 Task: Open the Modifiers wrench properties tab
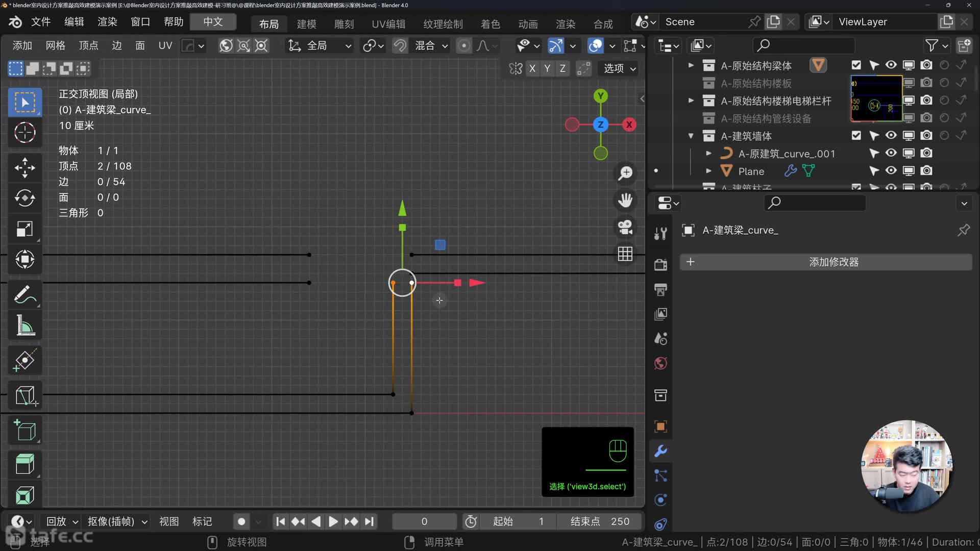click(660, 451)
